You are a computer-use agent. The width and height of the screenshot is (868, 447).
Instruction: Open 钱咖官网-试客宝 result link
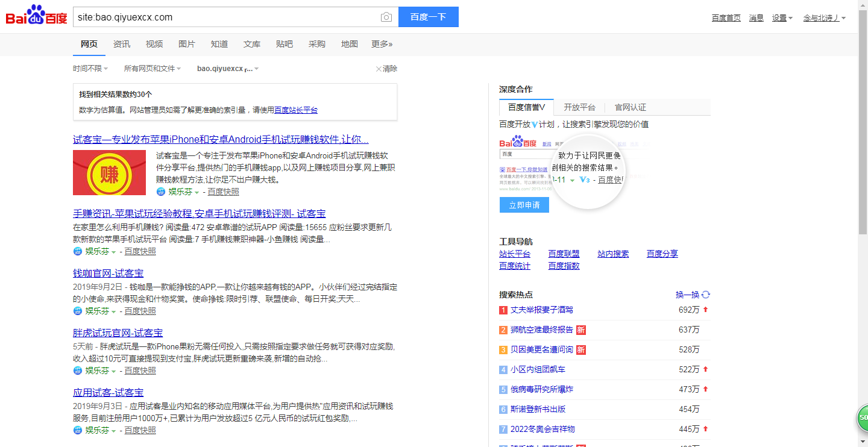(108, 274)
